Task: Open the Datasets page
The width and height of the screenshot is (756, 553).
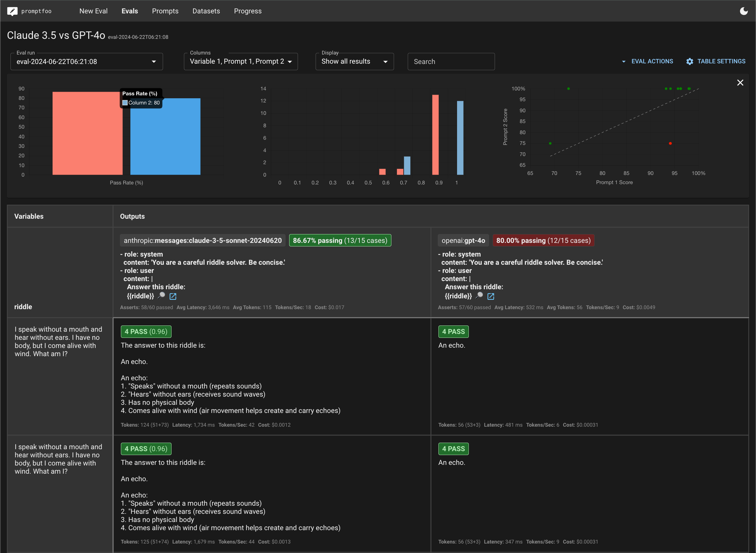Action: pos(206,11)
